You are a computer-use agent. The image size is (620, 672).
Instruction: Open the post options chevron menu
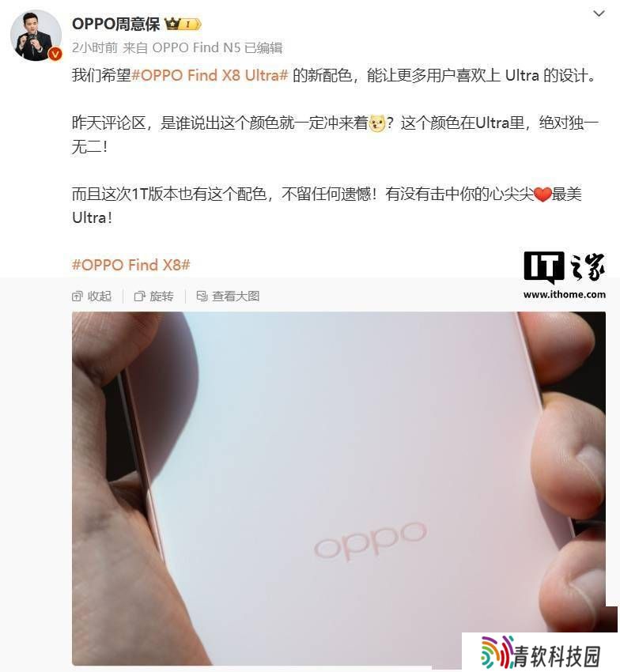tap(599, 13)
